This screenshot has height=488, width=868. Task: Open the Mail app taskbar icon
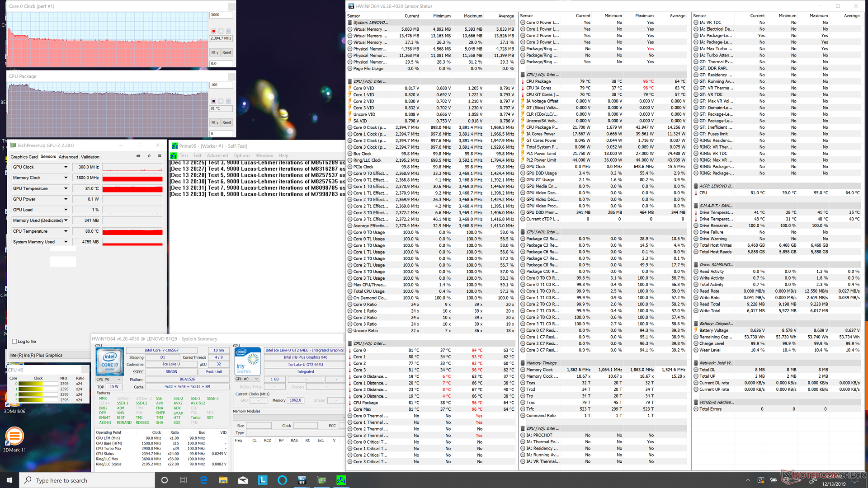pos(243,480)
